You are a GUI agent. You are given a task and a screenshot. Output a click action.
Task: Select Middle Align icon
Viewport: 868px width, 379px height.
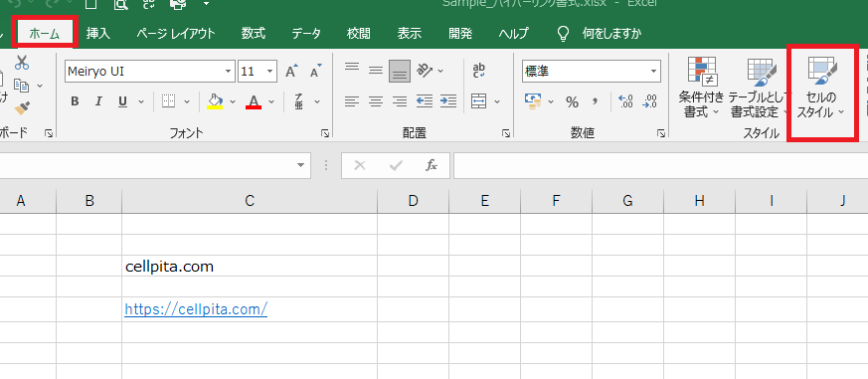click(376, 71)
